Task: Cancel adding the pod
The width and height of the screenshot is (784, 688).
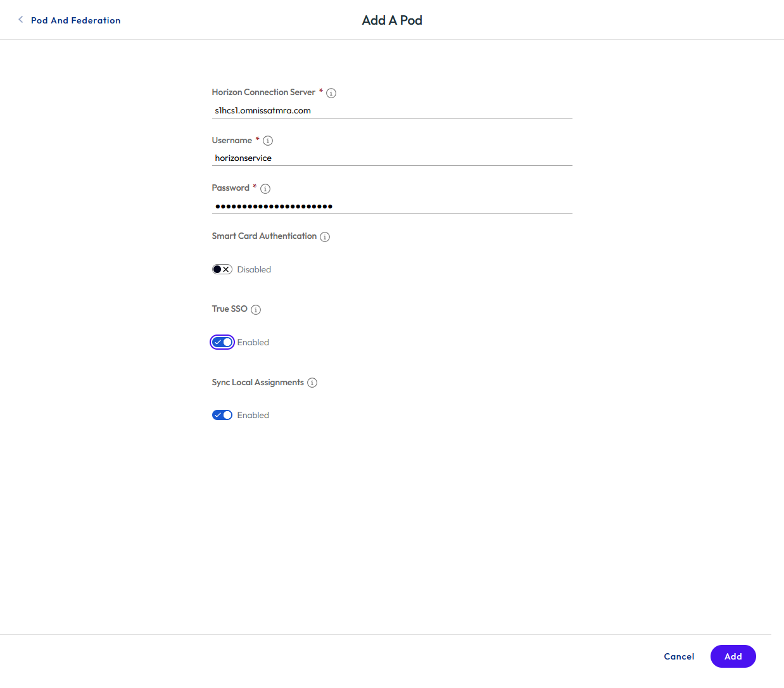Action: click(x=679, y=656)
